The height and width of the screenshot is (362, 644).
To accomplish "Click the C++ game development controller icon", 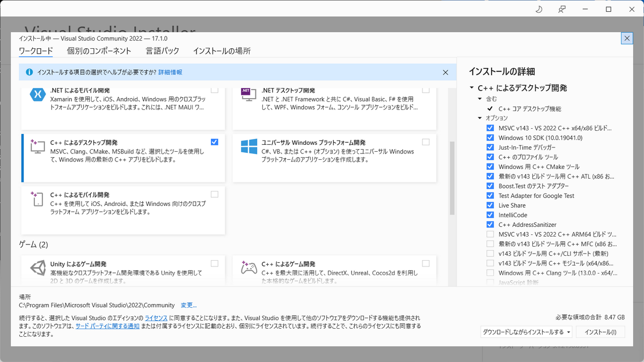I will [248, 268].
